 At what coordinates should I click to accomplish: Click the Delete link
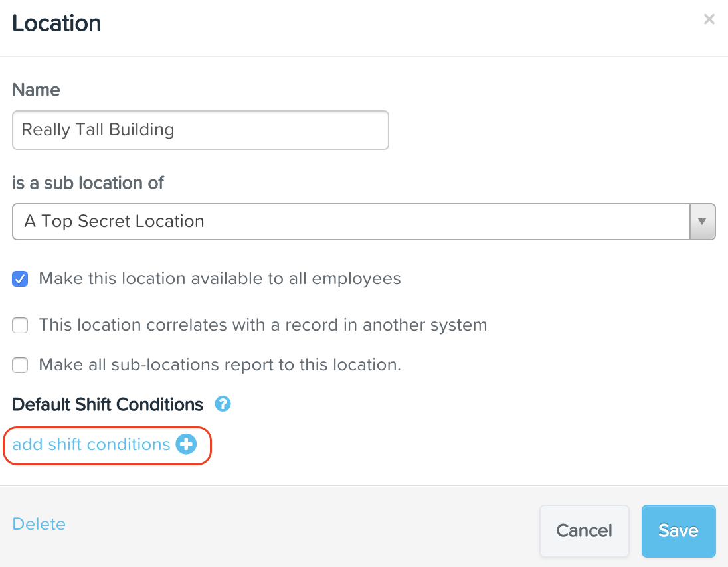coord(39,524)
